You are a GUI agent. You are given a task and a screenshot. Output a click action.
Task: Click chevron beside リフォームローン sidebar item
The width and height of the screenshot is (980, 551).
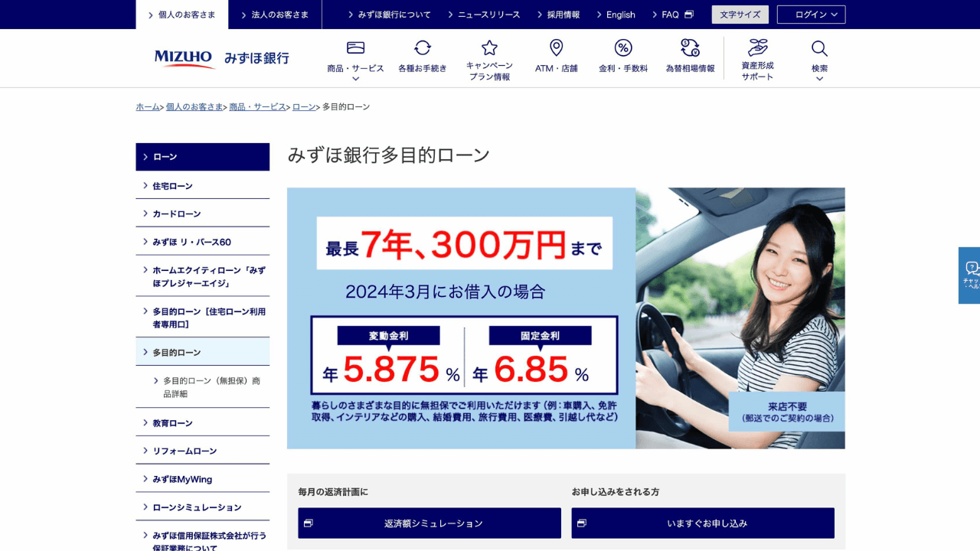145,450
